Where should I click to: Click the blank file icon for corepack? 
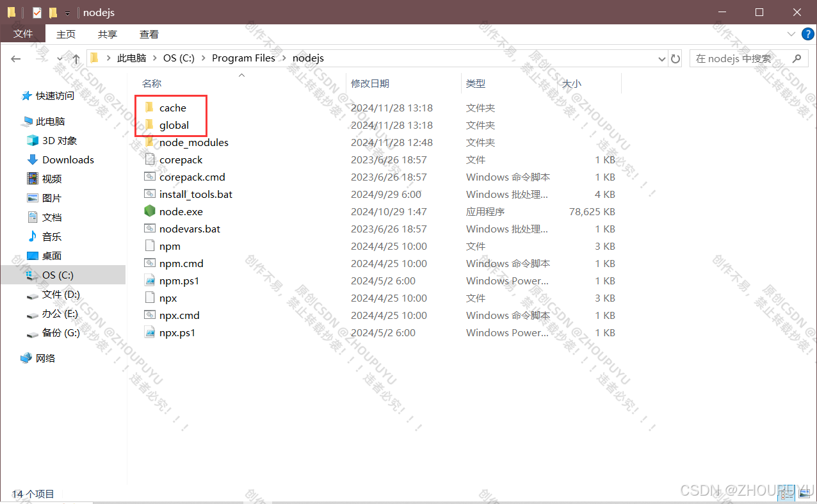tap(149, 159)
